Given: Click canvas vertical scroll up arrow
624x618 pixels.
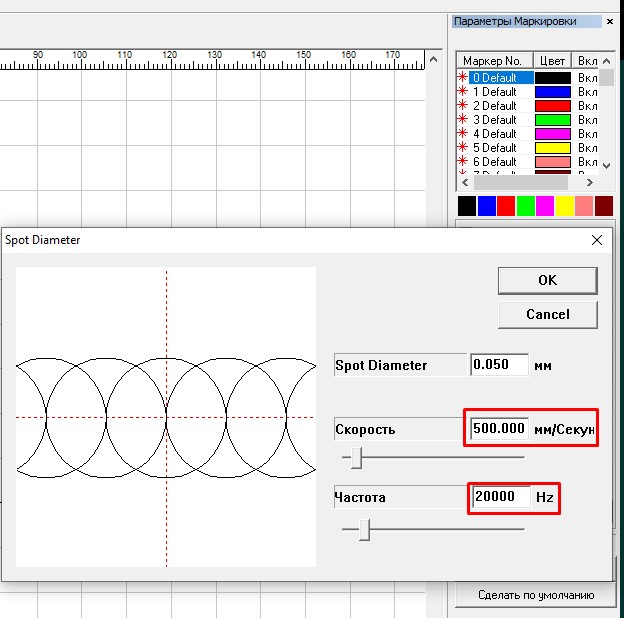Looking at the screenshot, I should click(x=433, y=60).
